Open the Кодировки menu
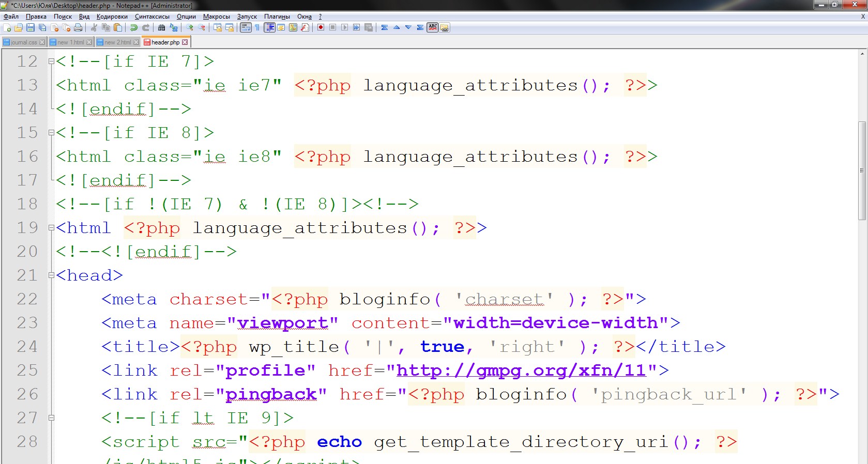Viewport: 868px width, 464px height. point(112,17)
